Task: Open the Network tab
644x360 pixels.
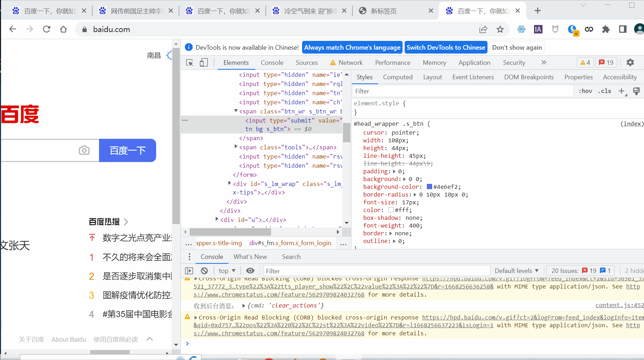Action: tap(346, 62)
